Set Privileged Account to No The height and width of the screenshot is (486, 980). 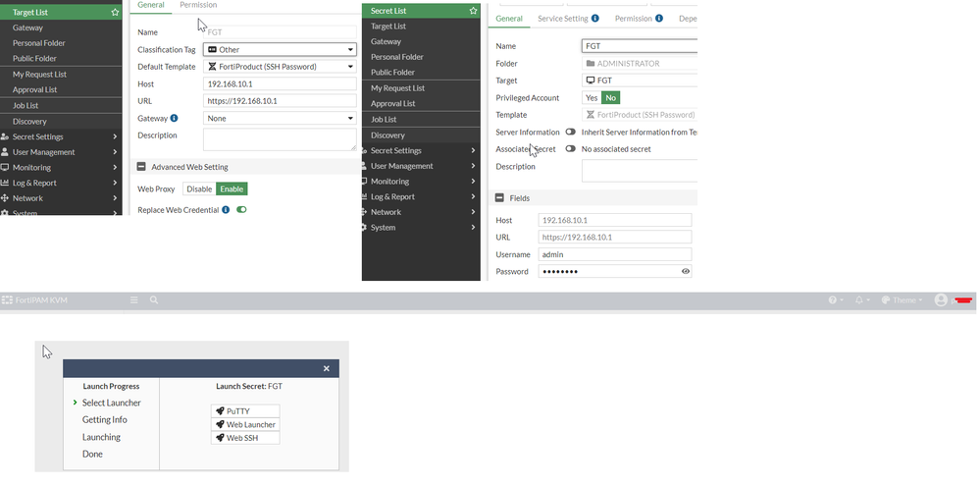point(610,97)
